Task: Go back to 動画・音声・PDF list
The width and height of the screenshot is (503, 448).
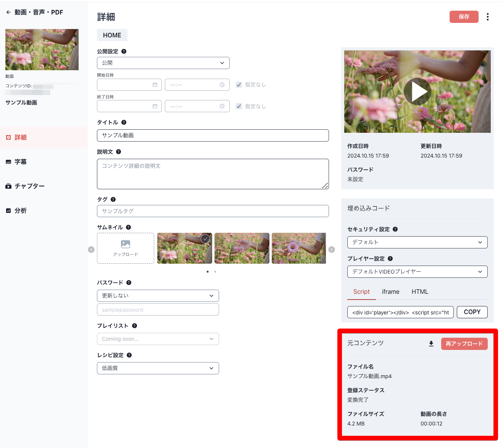Action: [8, 12]
